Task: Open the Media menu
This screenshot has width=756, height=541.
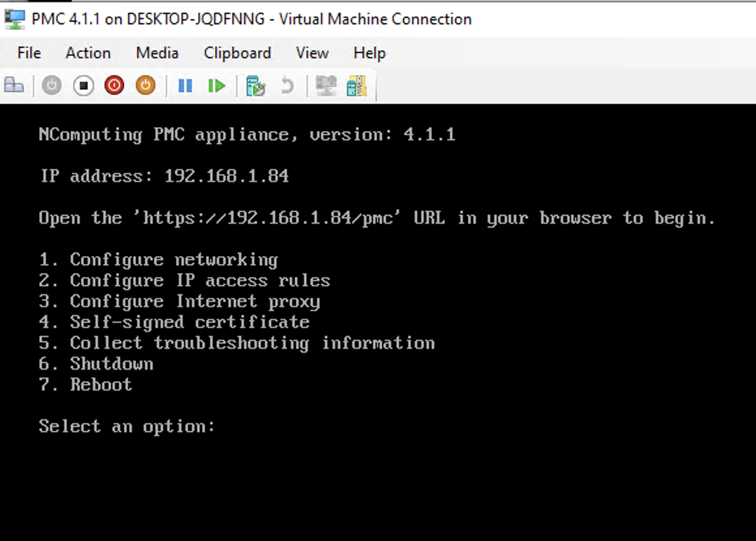Action: pos(157,53)
